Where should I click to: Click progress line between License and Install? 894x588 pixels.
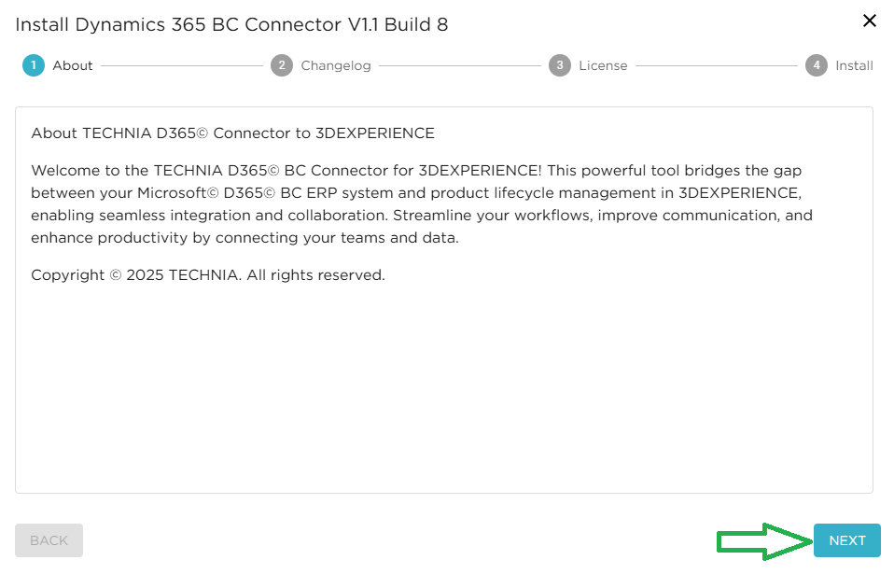pos(717,66)
